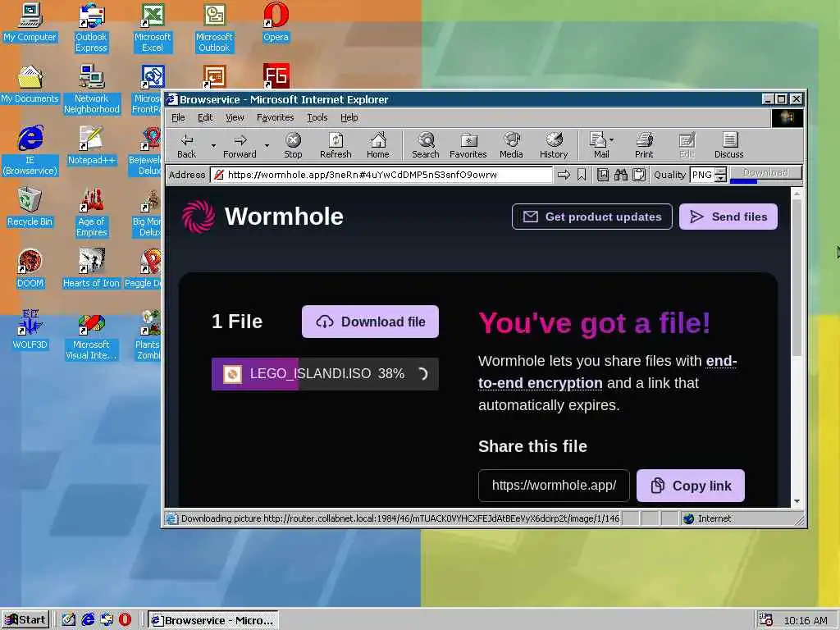This screenshot has width=840, height=630.
Task: Click the share link field https://wormhole.app/
Action: tap(554, 486)
